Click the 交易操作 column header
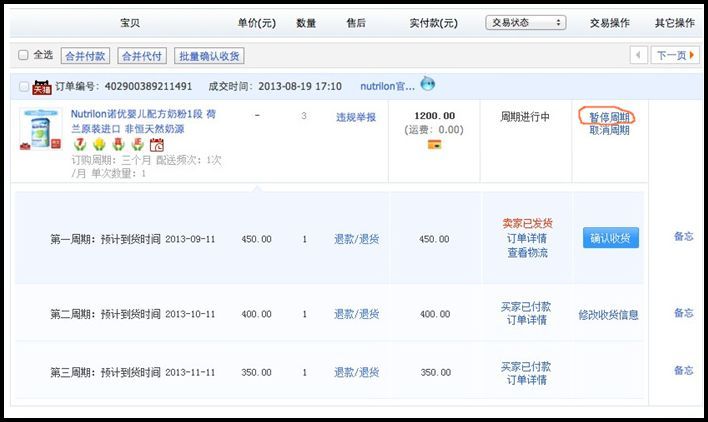 (x=610, y=23)
